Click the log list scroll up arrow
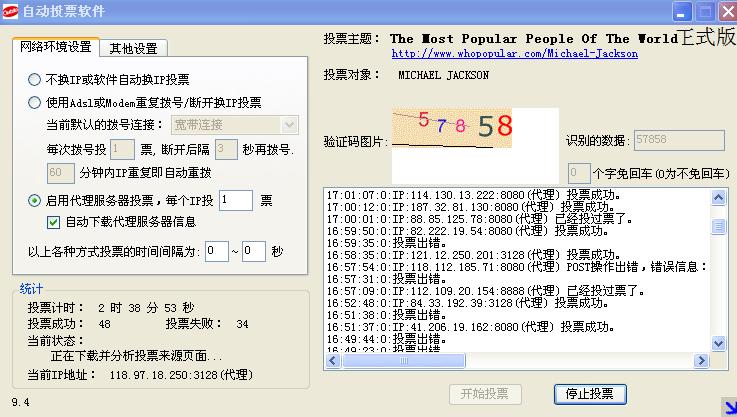 [718, 197]
